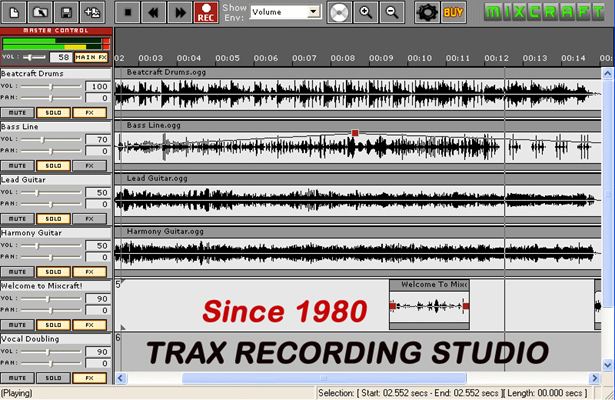The image size is (615, 400).
Task: Edit the master volume value 58
Action: pos(60,57)
